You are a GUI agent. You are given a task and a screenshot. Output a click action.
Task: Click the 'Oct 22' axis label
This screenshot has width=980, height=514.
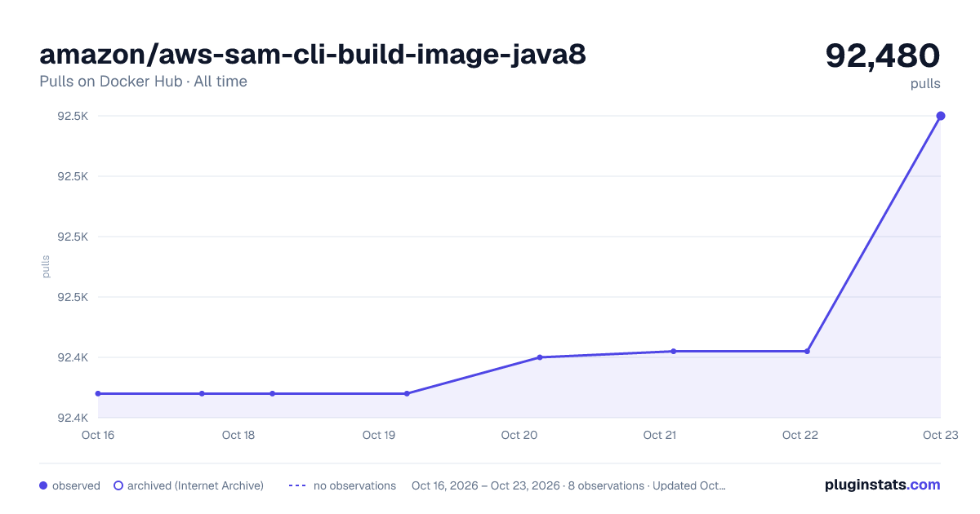(800, 435)
